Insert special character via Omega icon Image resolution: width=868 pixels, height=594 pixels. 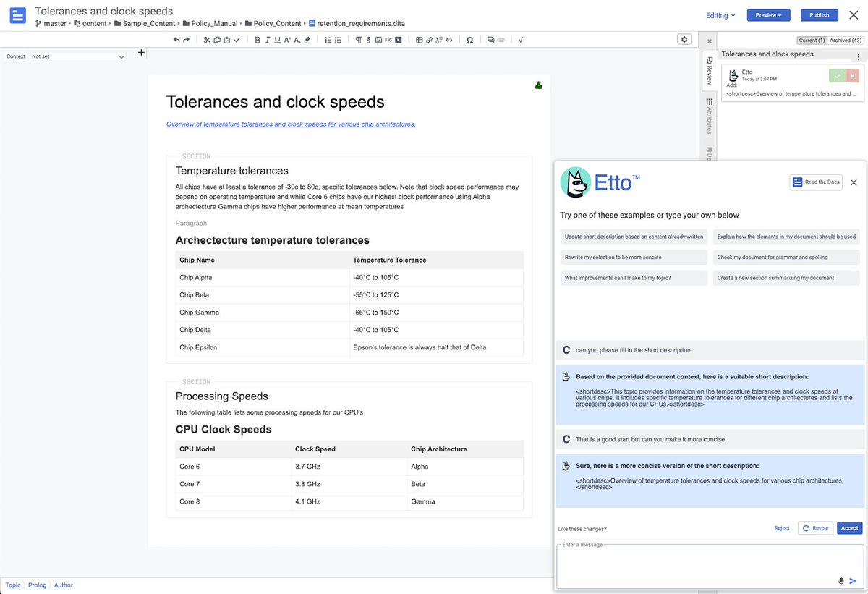click(470, 40)
